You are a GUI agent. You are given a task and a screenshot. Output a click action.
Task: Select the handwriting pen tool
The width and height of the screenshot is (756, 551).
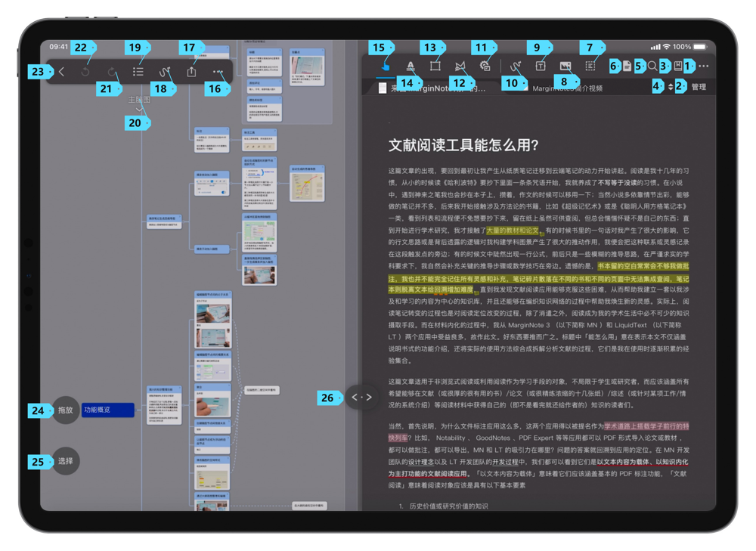pos(513,67)
